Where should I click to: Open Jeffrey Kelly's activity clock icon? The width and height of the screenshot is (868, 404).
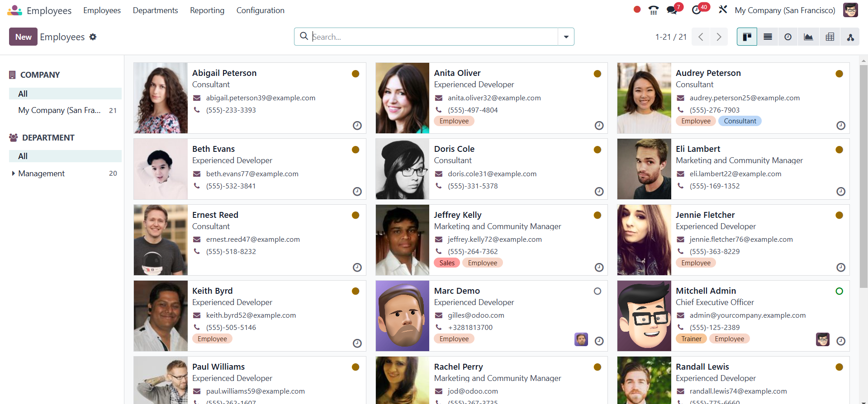tap(599, 268)
